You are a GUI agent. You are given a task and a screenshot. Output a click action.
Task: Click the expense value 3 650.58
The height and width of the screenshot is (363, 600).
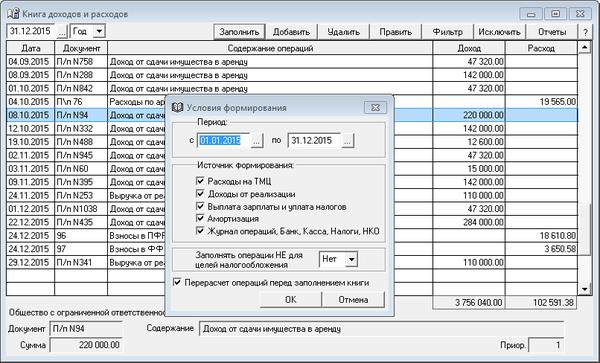point(560,249)
